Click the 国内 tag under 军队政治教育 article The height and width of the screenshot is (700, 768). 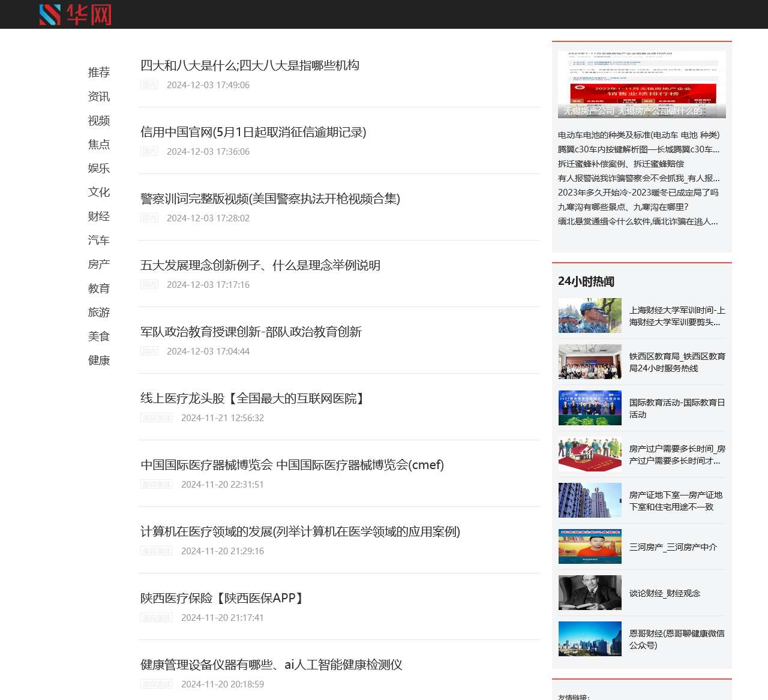click(149, 351)
